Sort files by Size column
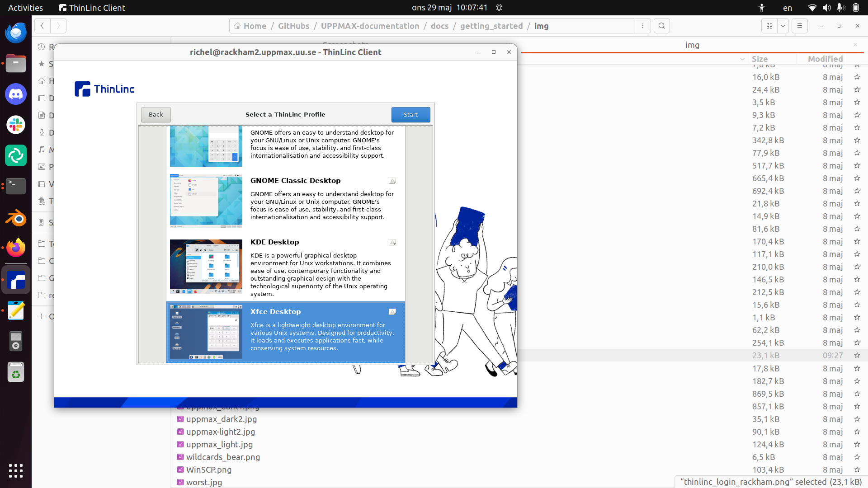 coord(759,59)
